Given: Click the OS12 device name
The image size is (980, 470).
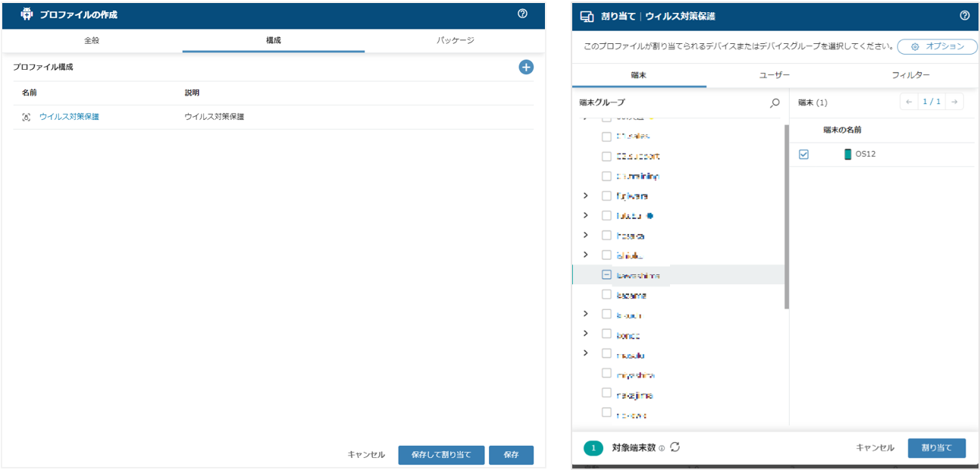Looking at the screenshot, I should click(x=865, y=154).
